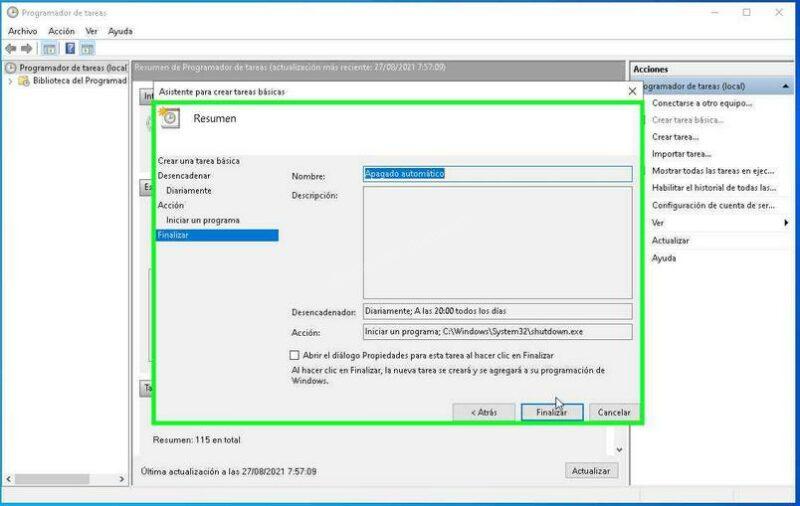Click the Última actualización status text

tap(229, 471)
